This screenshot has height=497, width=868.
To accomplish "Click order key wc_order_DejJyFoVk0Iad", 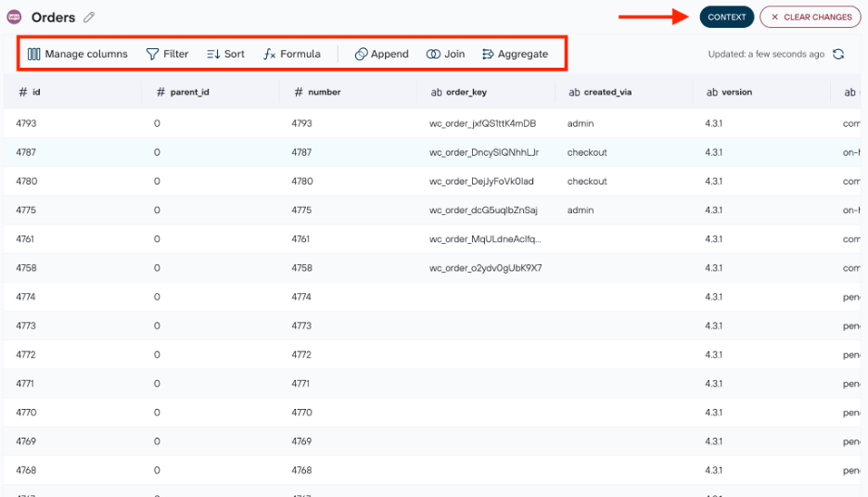I will point(481,181).
